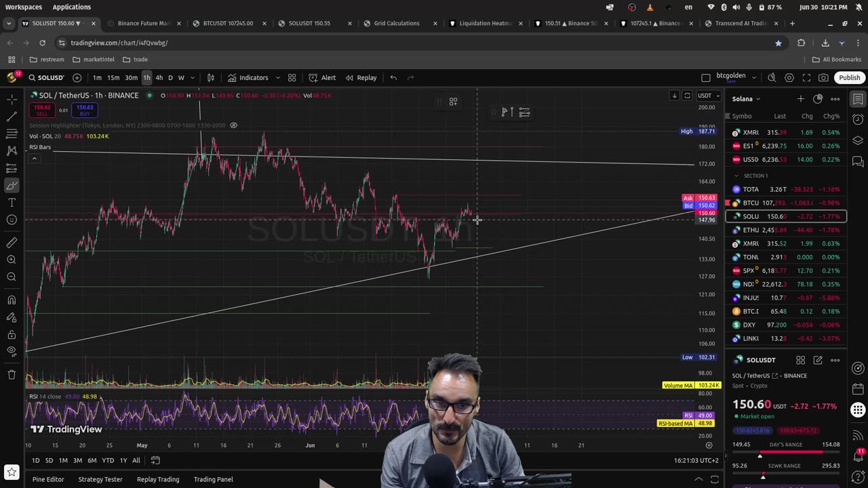Create an Alert
Image resolution: width=868 pixels, height=488 pixels.
tap(323, 77)
